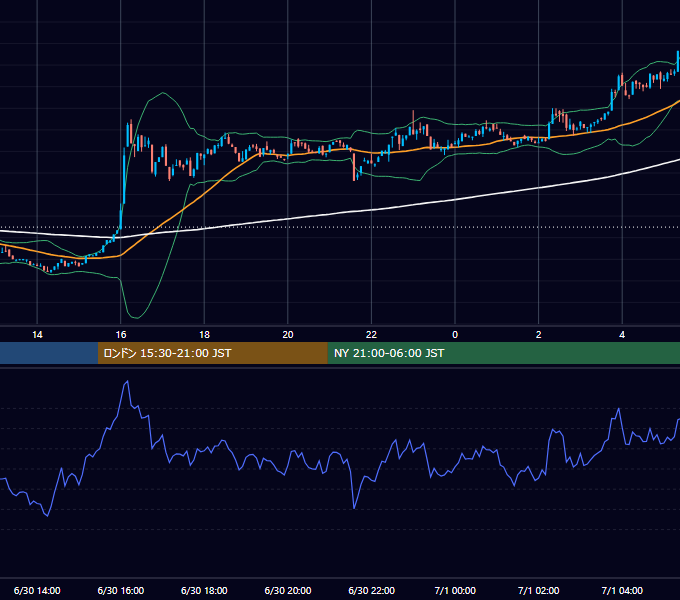Click the '22' hour axis label
The width and height of the screenshot is (680, 600).
[371, 335]
